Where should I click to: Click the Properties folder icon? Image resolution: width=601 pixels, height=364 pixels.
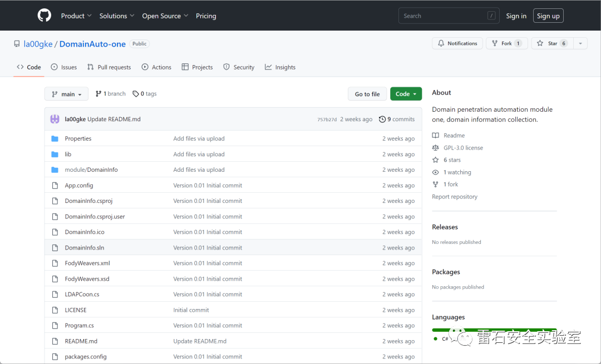(55, 138)
